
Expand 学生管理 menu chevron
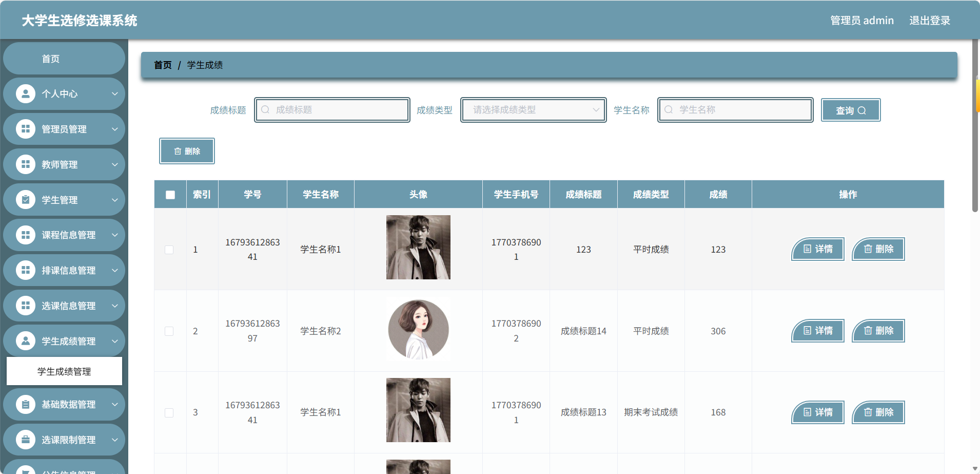[115, 200]
